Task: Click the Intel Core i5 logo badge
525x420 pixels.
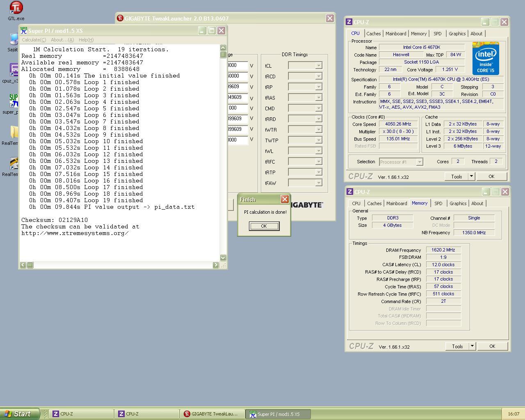Action: 486,58
